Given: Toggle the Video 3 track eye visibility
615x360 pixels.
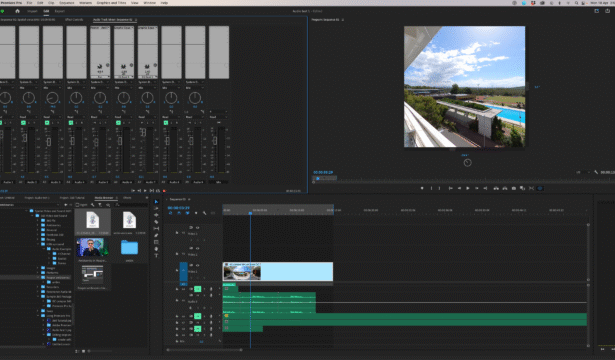Looking at the screenshot, I should coord(197,228).
